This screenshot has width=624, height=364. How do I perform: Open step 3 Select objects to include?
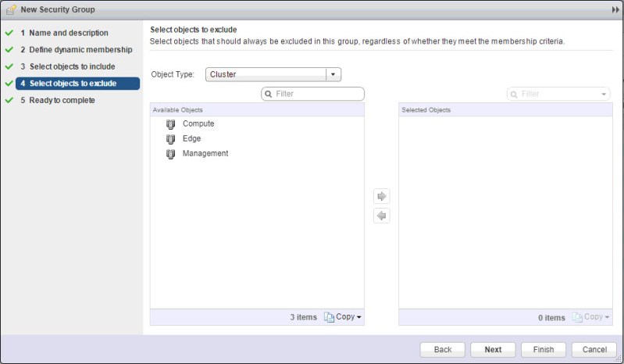point(72,66)
